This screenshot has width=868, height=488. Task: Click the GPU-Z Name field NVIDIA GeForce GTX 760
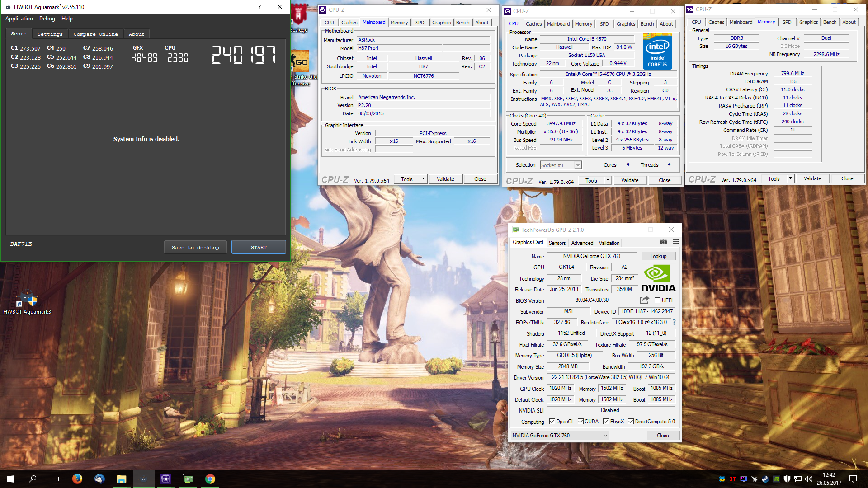pos(592,256)
